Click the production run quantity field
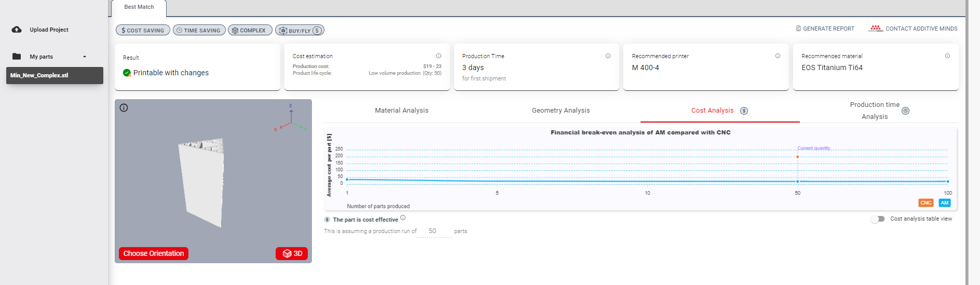This screenshot has width=980, height=285. pos(434,231)
